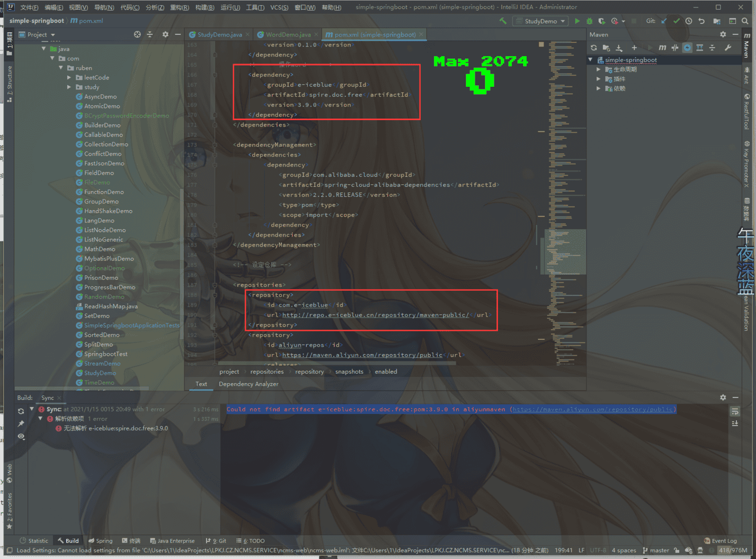Open the maven.aliyun.com link in the error message
The image size is (756, 559).
click(593, 409)
